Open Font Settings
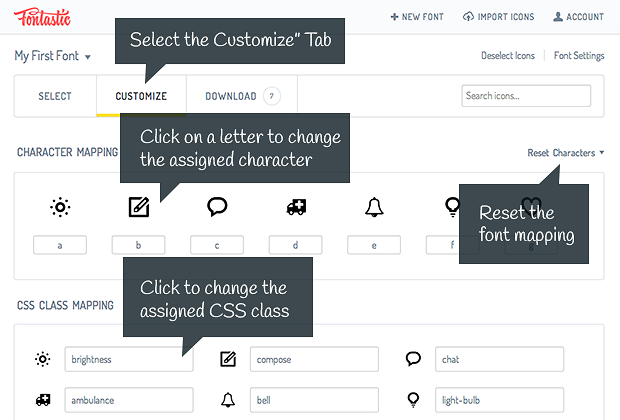Viewport: 620px width, 420px height. [579, 56]
